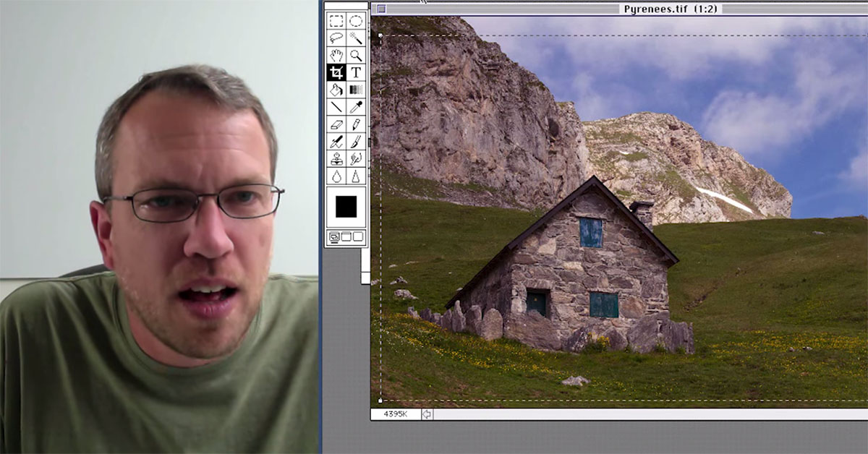The image size is (868, 454).
Task: Choose the Rubber Stamp tool
Action: pos(336,159)
